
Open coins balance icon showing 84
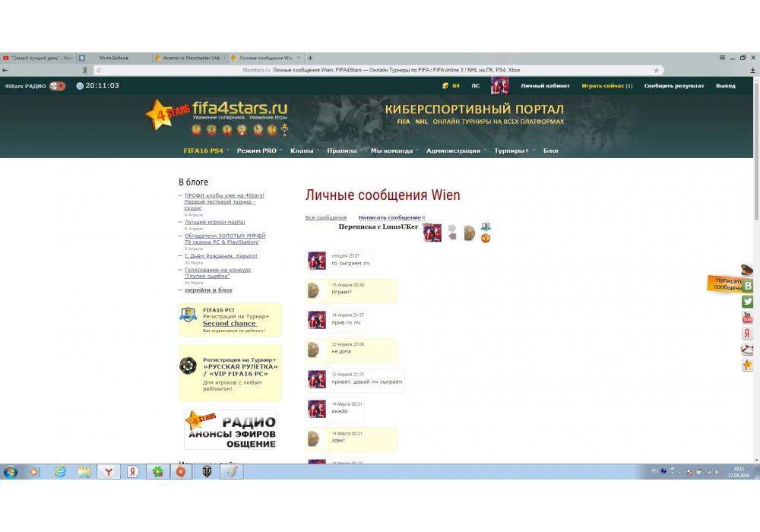click(x=445, y=86)
